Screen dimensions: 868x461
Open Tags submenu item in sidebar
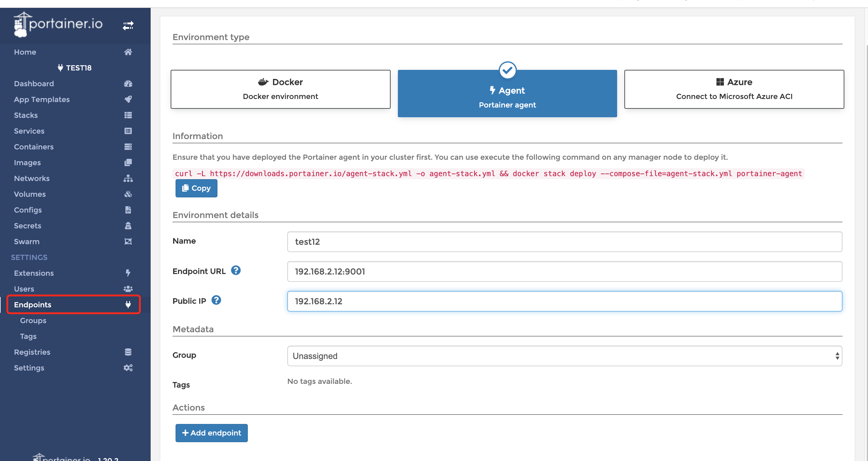point(28,336)
